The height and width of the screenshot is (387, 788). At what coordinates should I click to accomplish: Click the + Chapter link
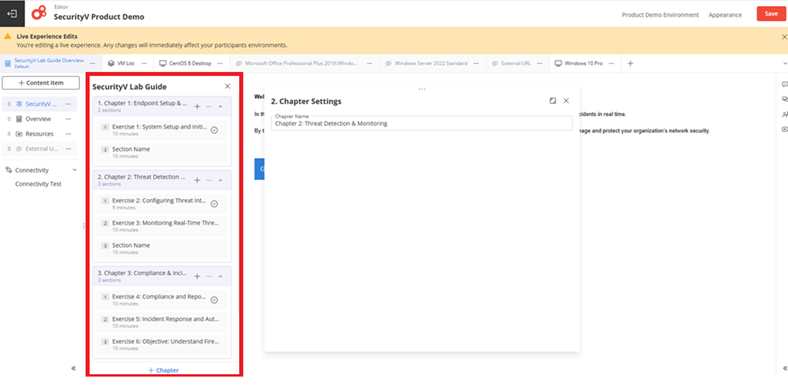pyautogui.click(x=163, y=370)
